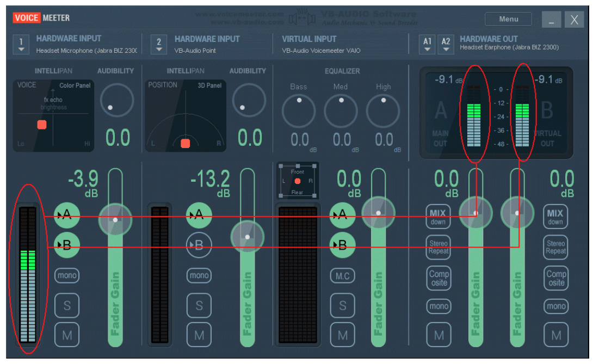Click bus A master fader knob
Screen dimensions: 593x364
click(475, 213)
